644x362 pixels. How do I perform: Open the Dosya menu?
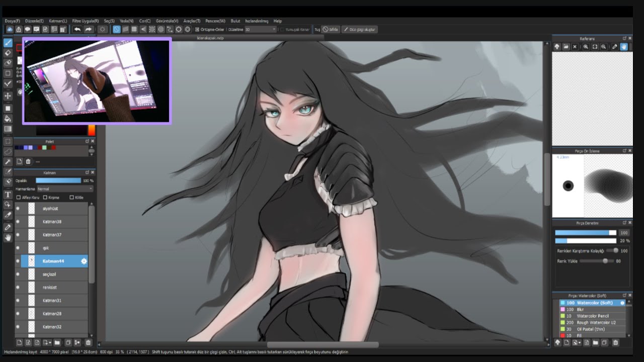[12, 21]
